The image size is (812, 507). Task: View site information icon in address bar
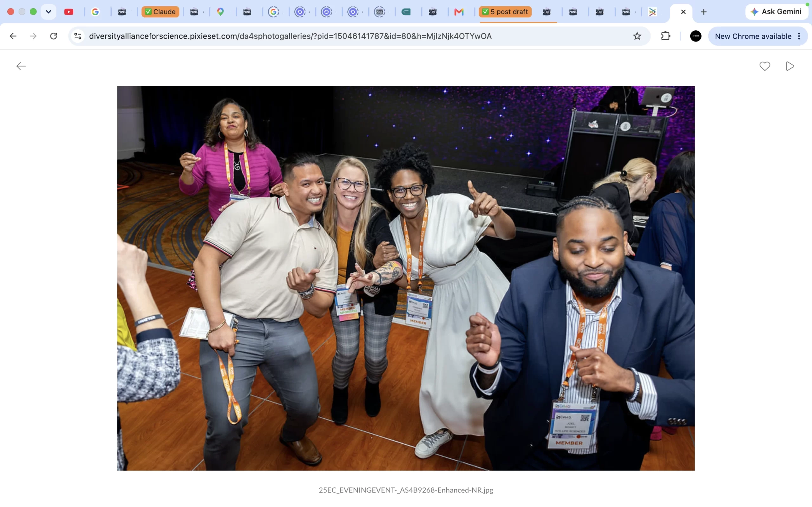click(x=78, y=36)
